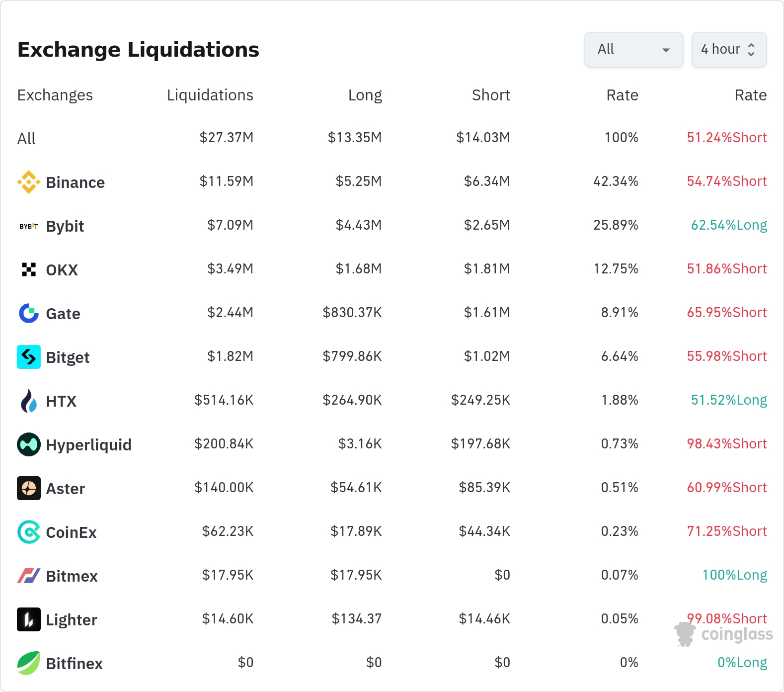The height and width of the screenshot is (692, 784).
Task: Click the Exchanges column header
Action: pos(55,95)
